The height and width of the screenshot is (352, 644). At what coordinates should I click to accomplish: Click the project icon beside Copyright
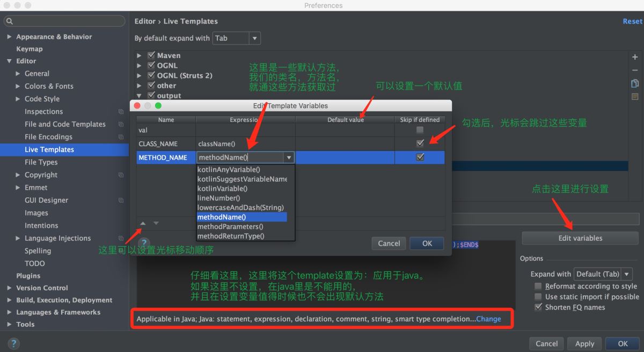[x=121, y=175]
